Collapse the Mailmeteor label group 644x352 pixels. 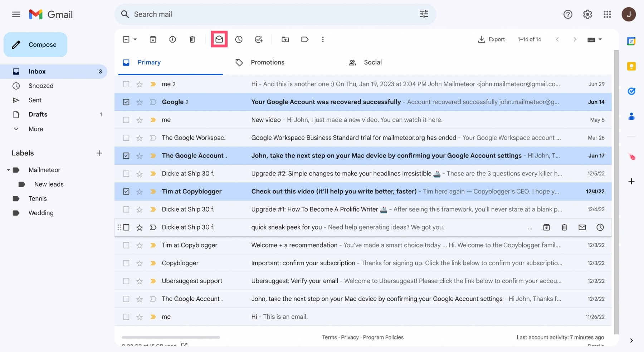tap(8, 170)
